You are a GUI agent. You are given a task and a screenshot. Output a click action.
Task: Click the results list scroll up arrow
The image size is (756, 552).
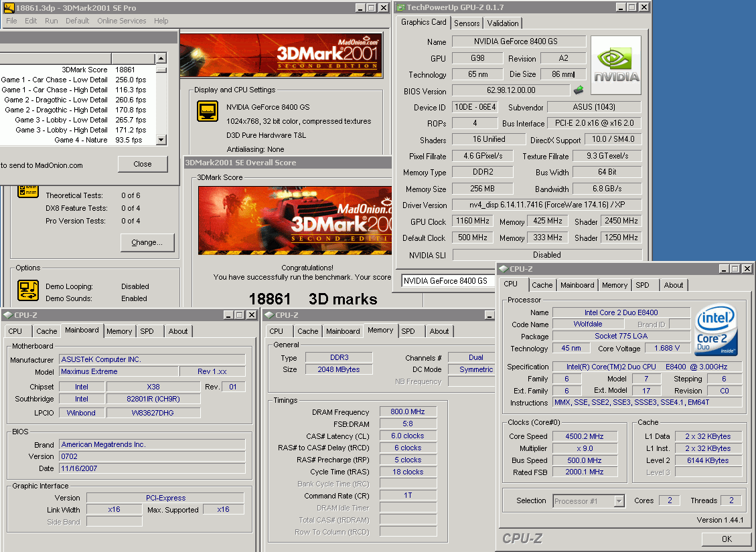(x=161, y=58)
